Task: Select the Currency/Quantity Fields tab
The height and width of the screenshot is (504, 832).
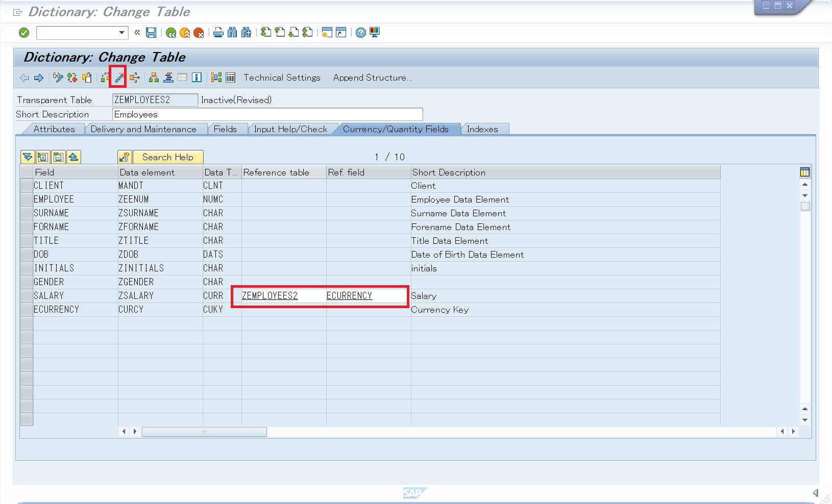Action: pyautogui.click(x=396, y=129)
